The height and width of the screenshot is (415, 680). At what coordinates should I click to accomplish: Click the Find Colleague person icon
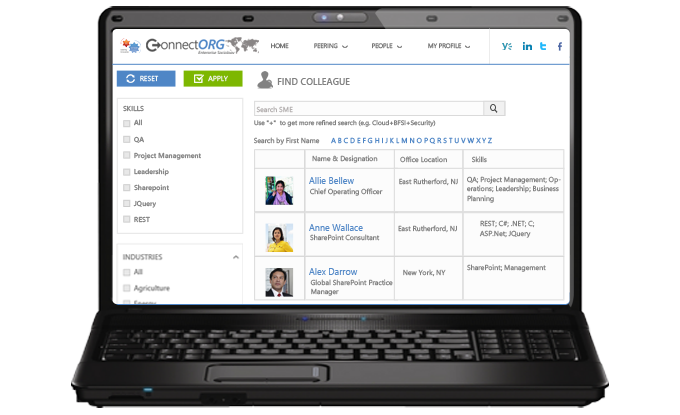pyautogui.click(x=265, y=80)
